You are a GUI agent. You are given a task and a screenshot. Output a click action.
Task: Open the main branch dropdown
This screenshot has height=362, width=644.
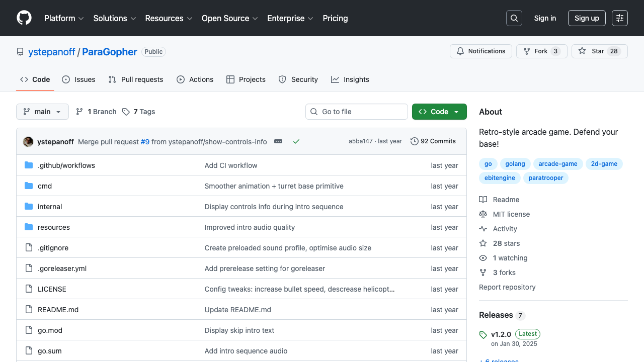click(42, 112)
